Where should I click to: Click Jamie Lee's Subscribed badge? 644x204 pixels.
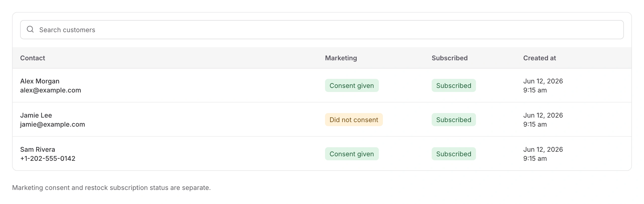tap(454, 120)
